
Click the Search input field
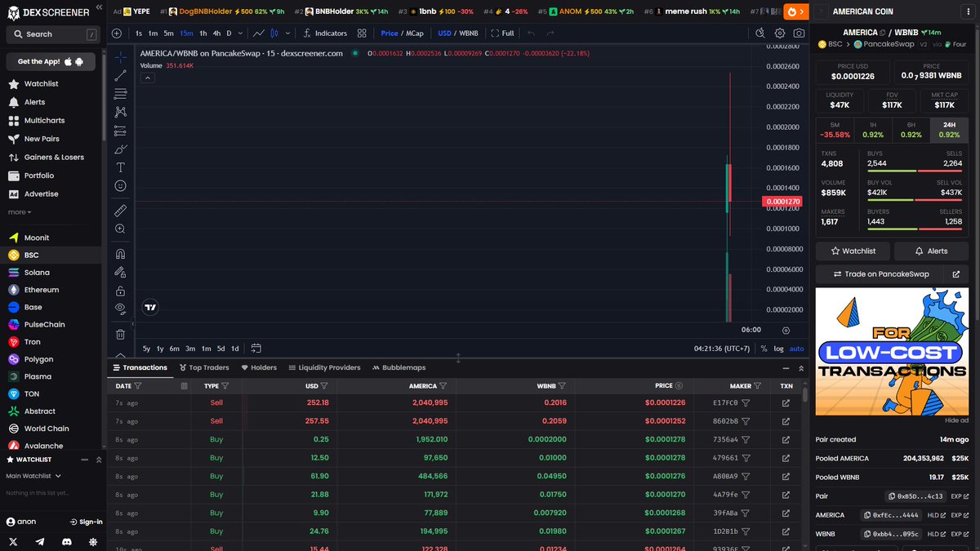coord(51,34)
